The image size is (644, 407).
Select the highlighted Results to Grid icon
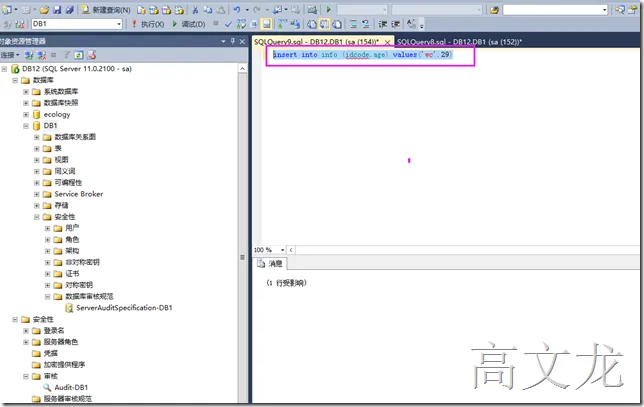[324, 25]
